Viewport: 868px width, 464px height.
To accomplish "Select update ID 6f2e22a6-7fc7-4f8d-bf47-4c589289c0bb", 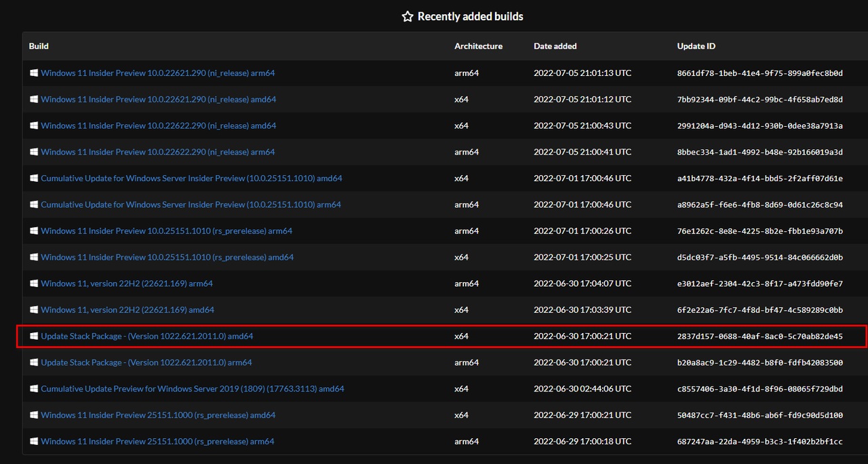I will point(760,310).
